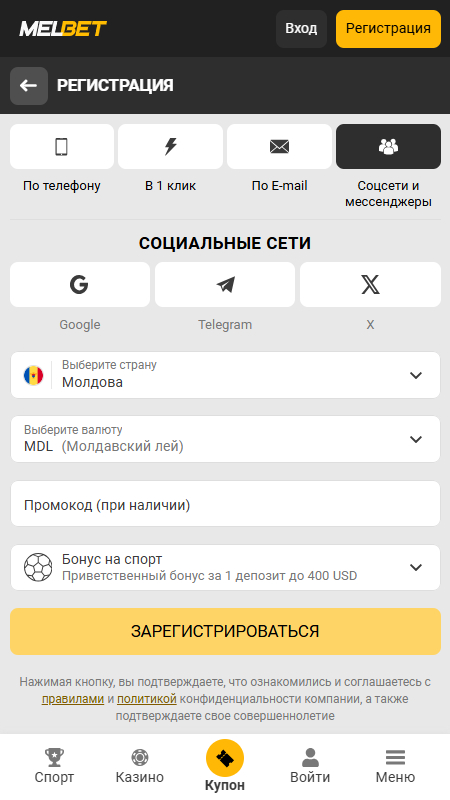
Task: Choose the one-click lightning registration icon
Action: pos(170,146)
